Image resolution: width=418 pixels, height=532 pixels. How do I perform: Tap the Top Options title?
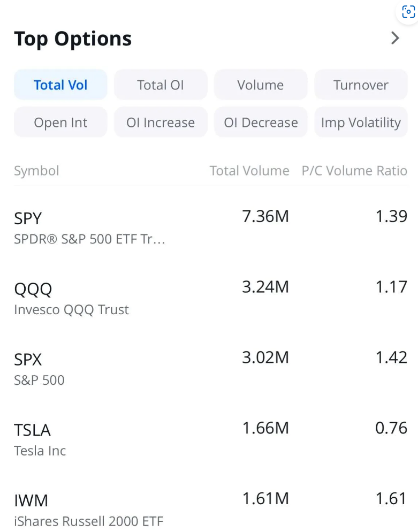coord(73,39)
